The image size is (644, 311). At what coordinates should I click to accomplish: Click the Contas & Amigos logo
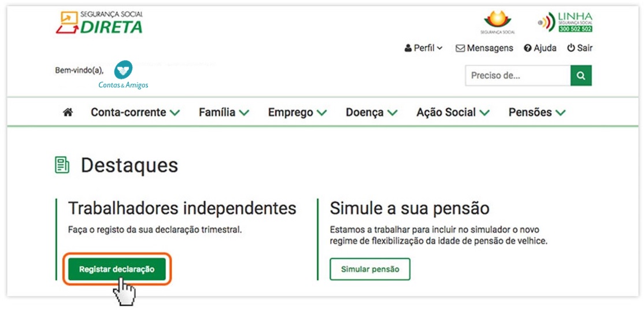123,75
